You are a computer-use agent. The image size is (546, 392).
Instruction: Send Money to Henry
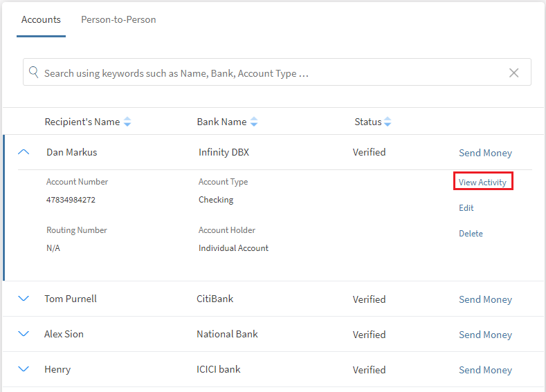[485, 370]
